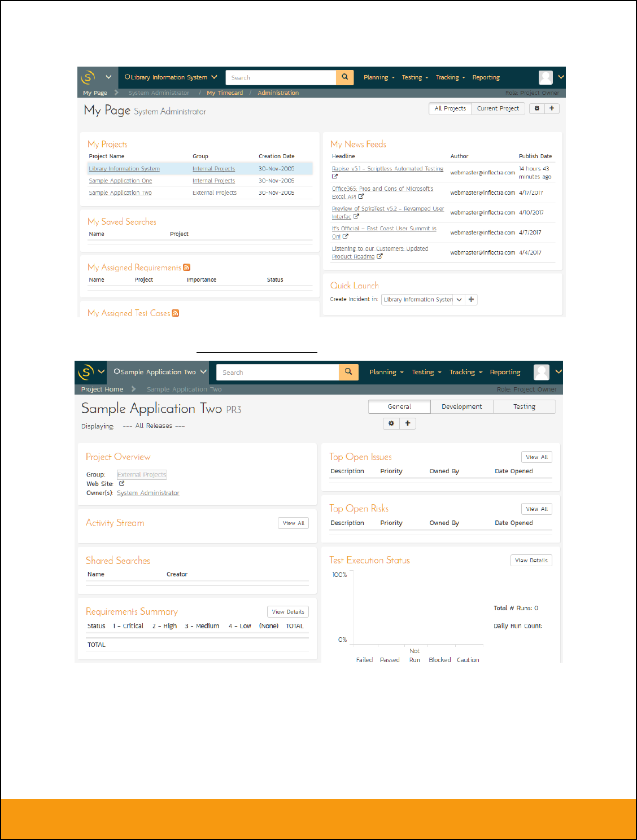637x840 pixels.
Task: Open the Rapise v5.1 Scriptless Automated Testing headline
Action: pyautogui.click(x=387, y=168)
